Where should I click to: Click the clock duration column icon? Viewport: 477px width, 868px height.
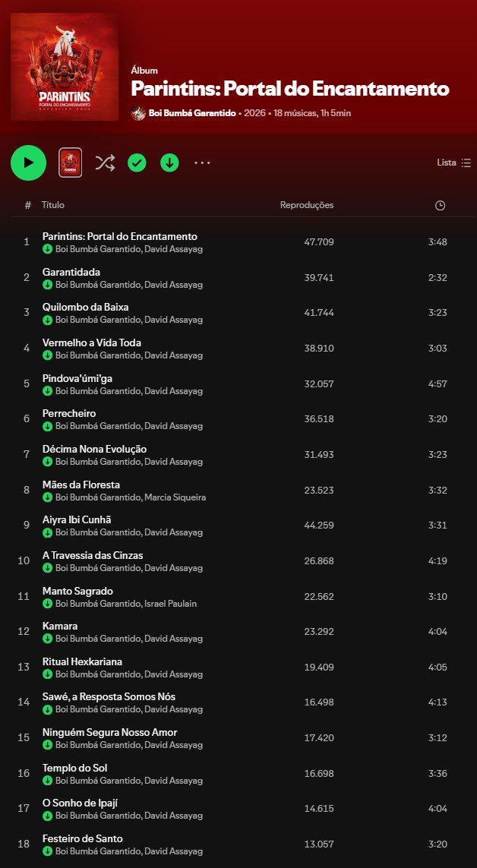coord(440,205)
